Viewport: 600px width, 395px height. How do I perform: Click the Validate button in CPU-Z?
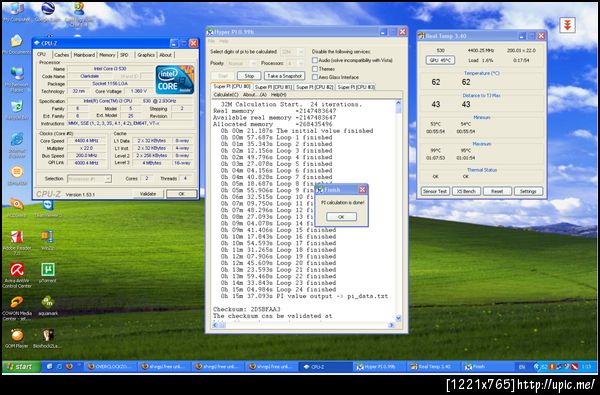pyautogui.click(x=148, y=194)
